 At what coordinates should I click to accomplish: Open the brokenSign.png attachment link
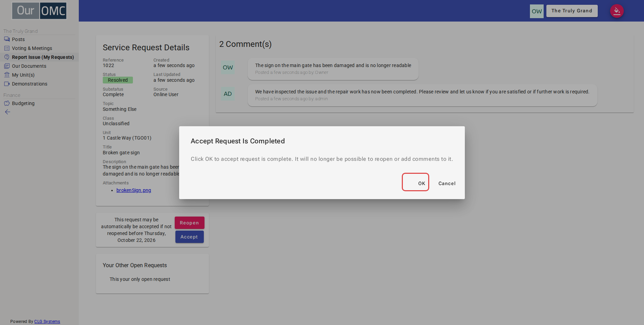134,190
